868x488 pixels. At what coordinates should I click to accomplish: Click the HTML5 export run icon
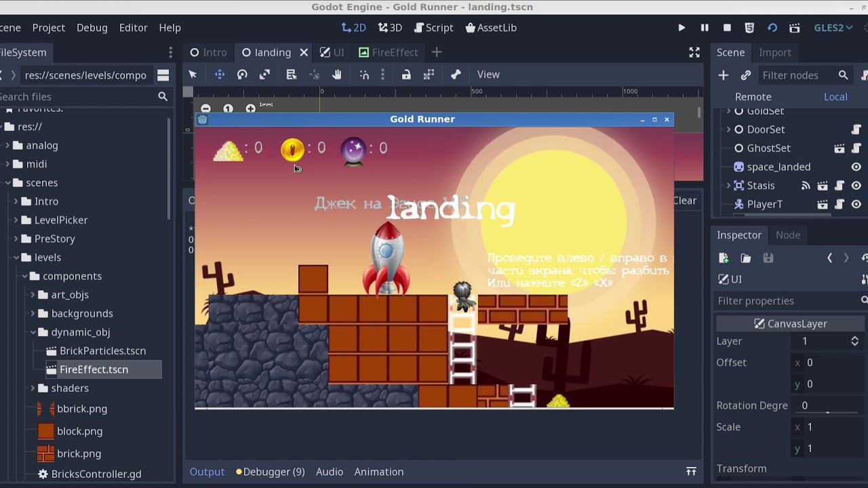(749, 28)
